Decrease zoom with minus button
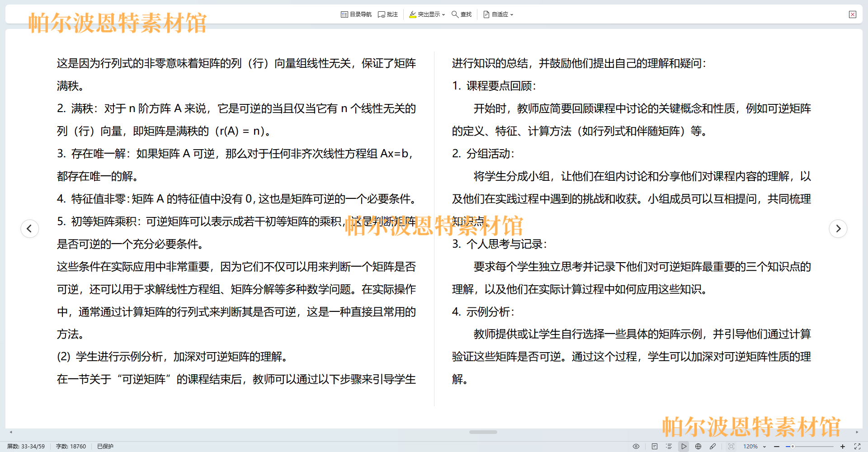868x452 pixels. pos(777,446)
